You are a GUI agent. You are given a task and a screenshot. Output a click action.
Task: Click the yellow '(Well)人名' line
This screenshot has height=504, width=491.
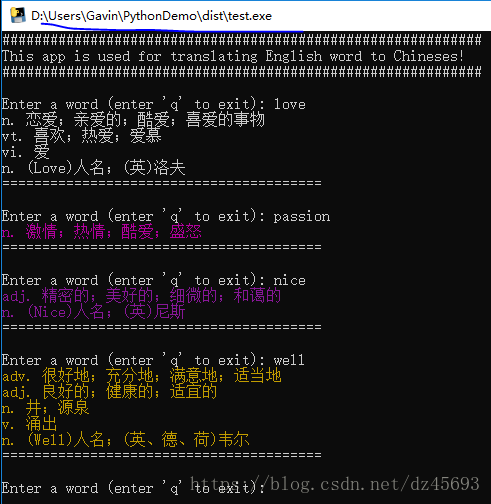click(x=125, y=440)
